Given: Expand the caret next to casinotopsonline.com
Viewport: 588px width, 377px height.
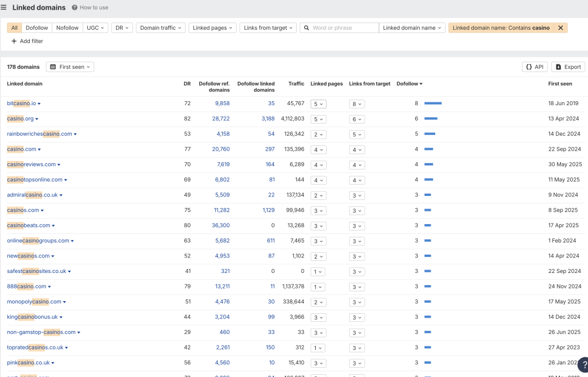Looking at the screenshot, I should click(x=65, y=180).
